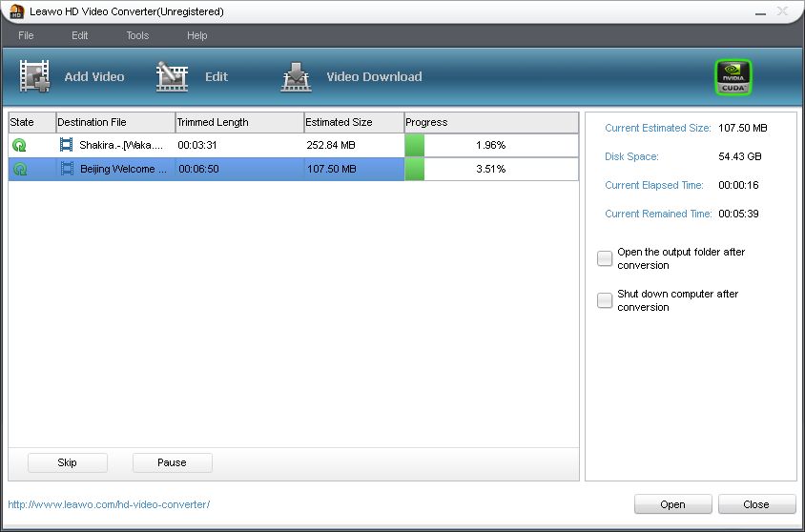Click the Video Download toolbar label

374,76
